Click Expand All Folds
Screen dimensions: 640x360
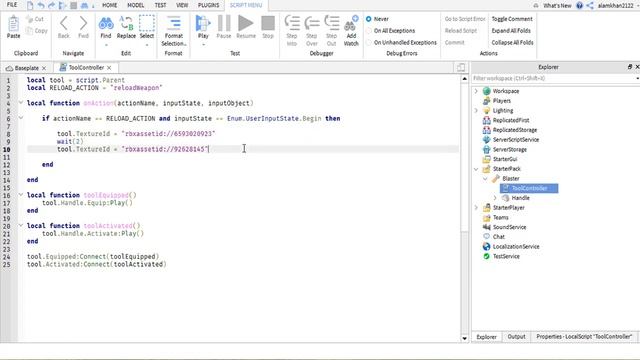point(511,31)
